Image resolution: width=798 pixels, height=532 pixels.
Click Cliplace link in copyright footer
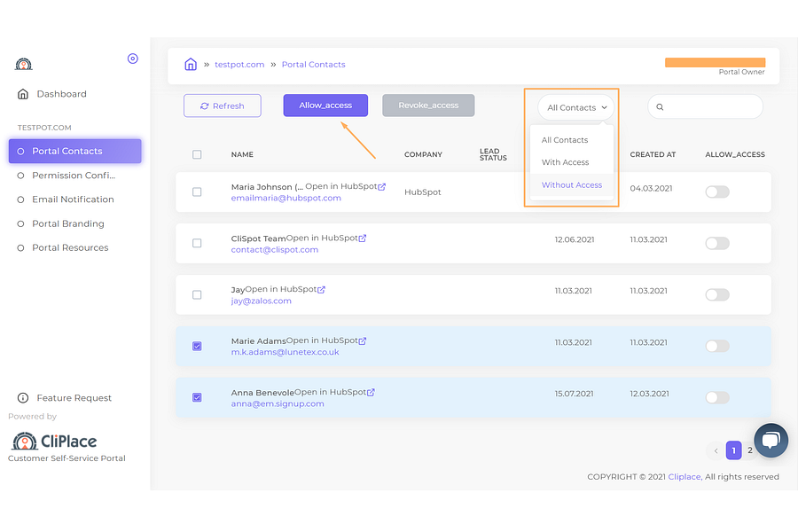pos(685,477)
